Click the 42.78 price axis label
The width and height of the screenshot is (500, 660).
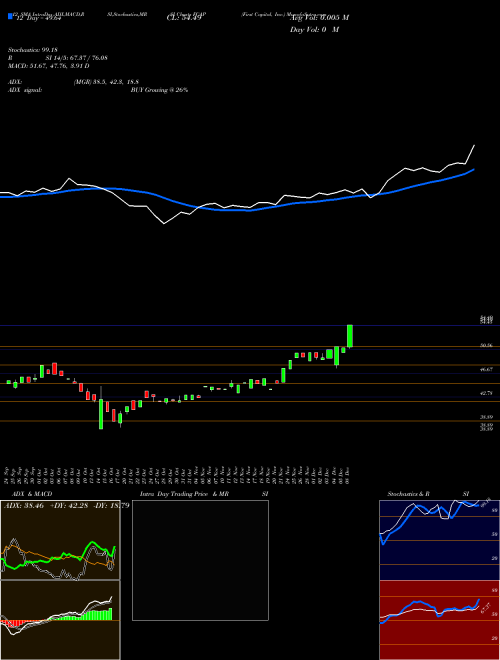(487, 393)
